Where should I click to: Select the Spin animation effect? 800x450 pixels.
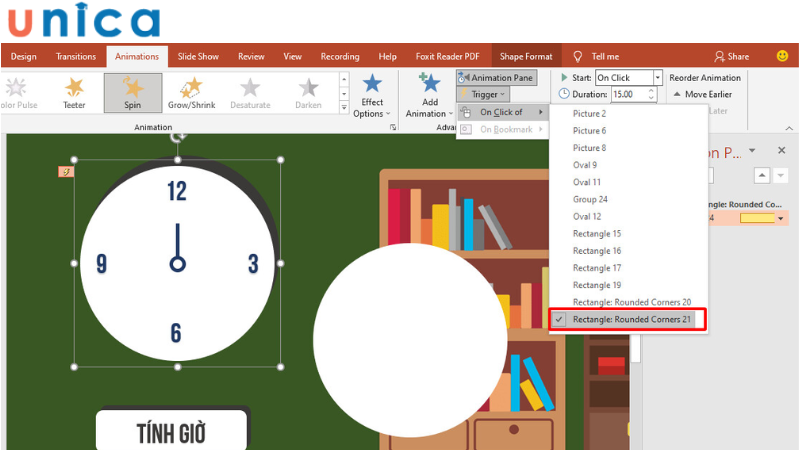pos(133,93)
